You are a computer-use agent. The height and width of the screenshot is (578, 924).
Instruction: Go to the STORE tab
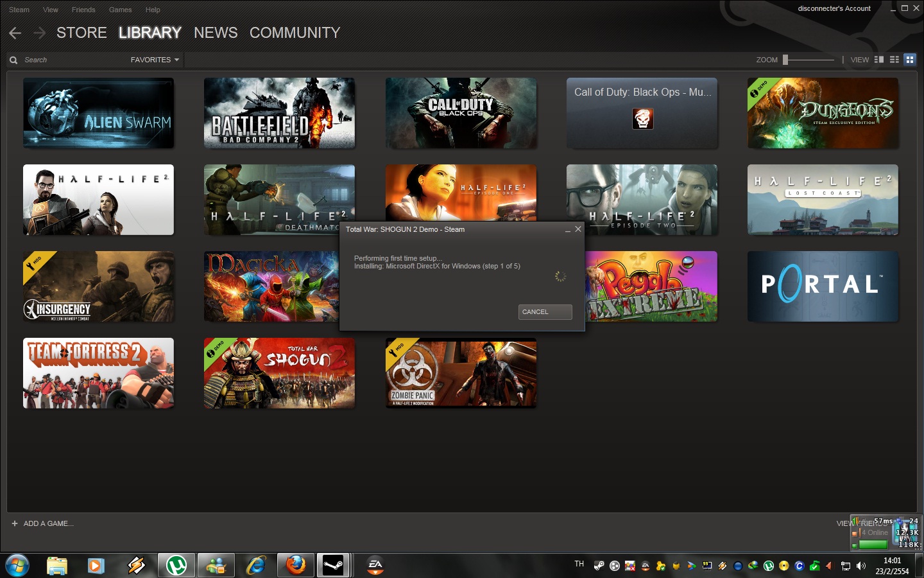pos(81,33)
